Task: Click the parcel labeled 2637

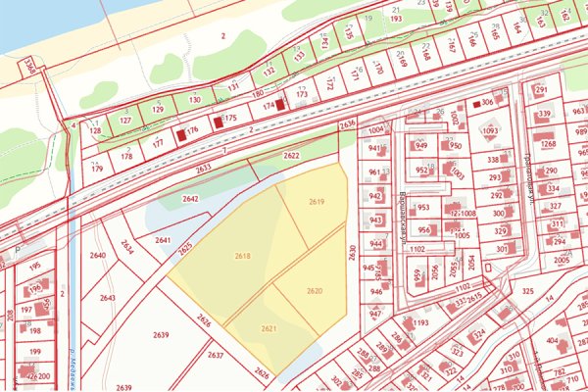Action: (216, 355)
